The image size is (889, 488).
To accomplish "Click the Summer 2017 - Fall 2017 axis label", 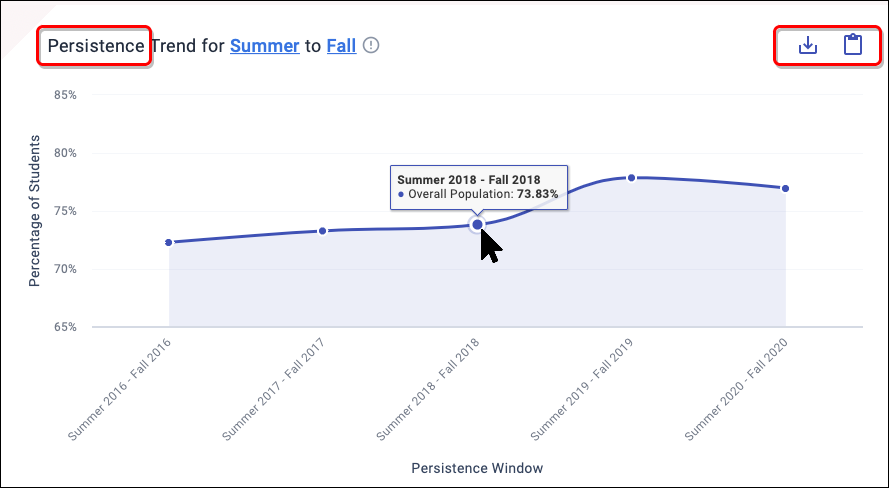I will click(275, 389).
